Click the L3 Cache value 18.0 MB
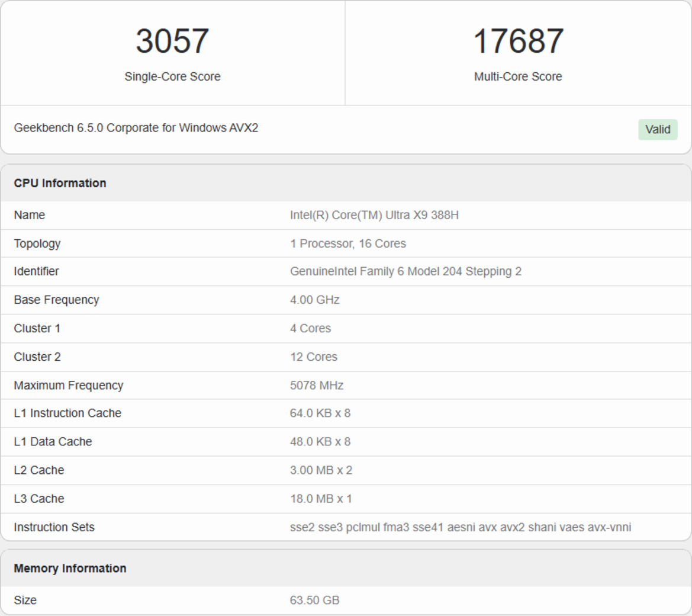Viewport: 692px width, 616px height. [x=321, y=499]
